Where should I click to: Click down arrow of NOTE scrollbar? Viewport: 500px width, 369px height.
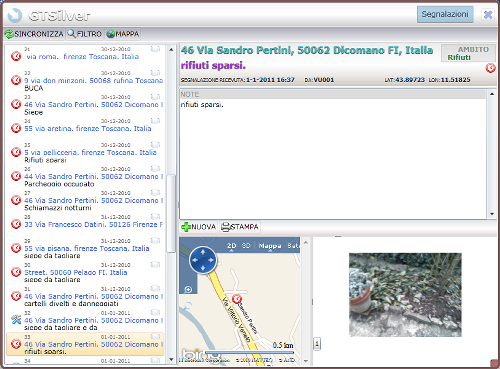click(x=492, y=214)
